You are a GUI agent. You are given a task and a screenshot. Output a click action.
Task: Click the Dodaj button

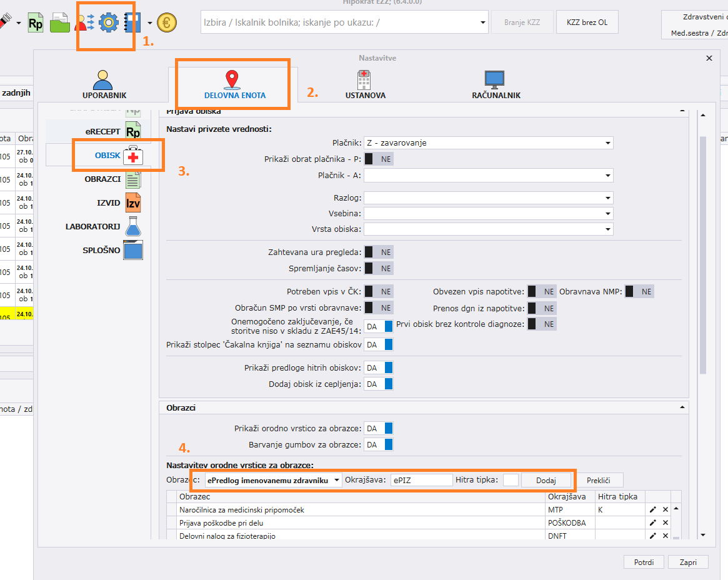pyautogui.click(x=546, y=480)
